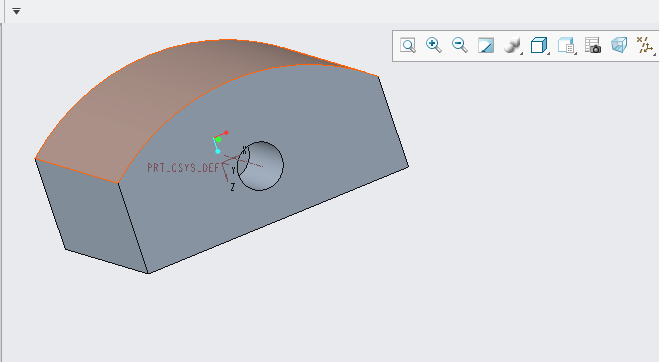The width and height of the screenshot is (659, 362).
Task: Select the Zoom Out tool
Action: tap(459, 45)
